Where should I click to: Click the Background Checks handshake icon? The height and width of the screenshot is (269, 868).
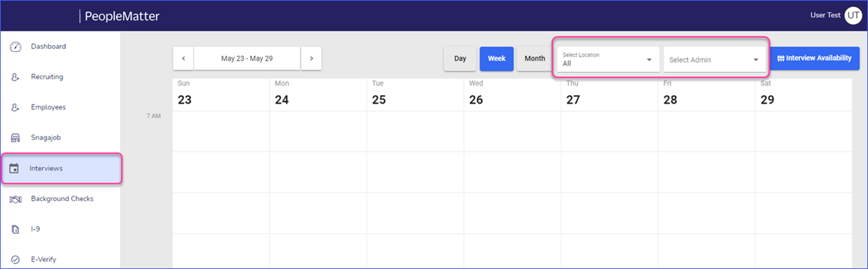tap(15, 199)
